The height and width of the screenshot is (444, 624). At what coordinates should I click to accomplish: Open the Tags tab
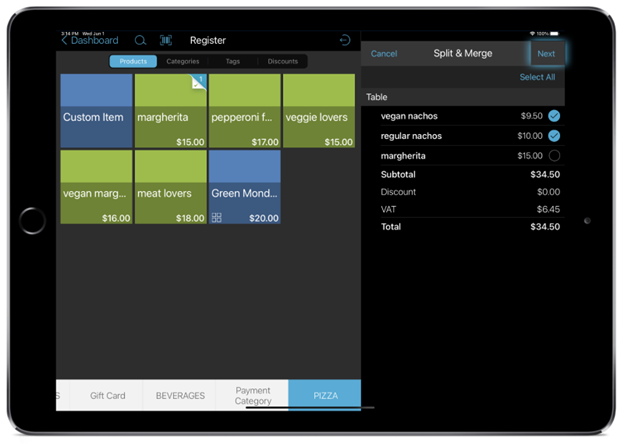pos(232,62)
